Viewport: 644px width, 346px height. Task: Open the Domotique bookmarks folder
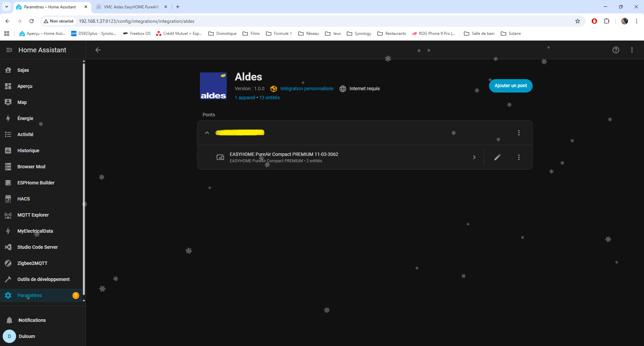[222, 34]
